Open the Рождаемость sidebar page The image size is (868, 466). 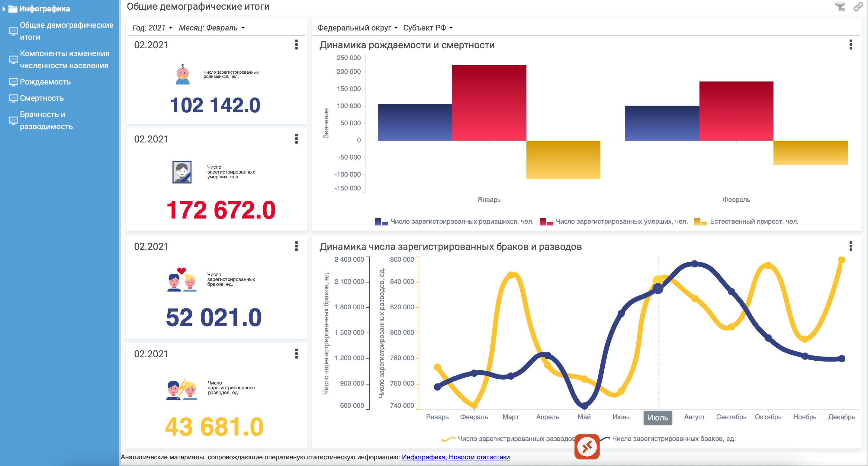pyautogui.click(x=45, y=82)
